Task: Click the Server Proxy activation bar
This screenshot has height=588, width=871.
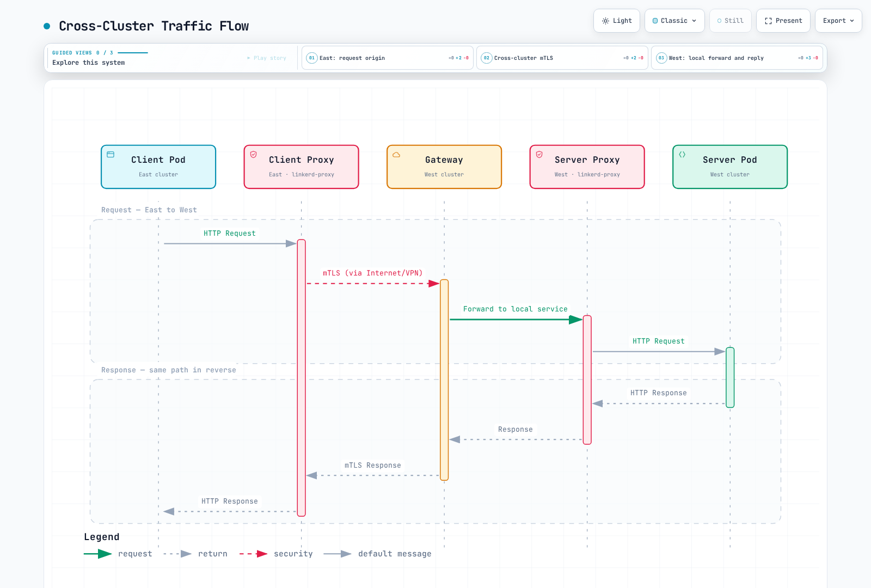Action: coord(587,380)
